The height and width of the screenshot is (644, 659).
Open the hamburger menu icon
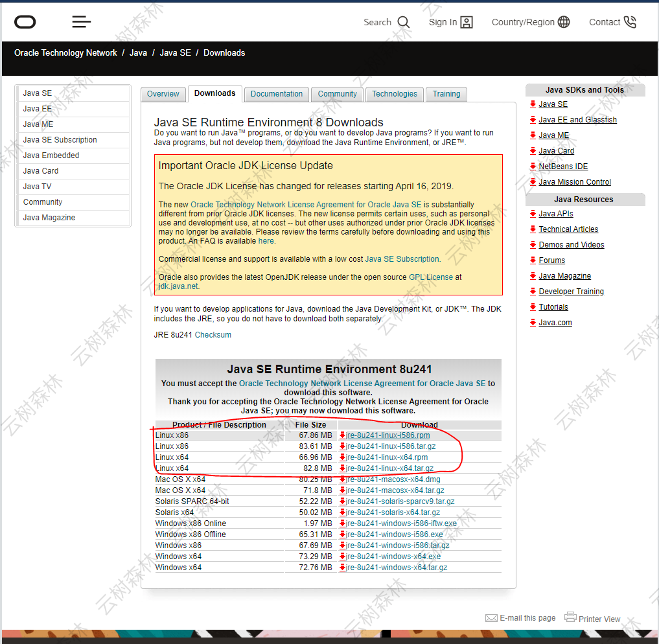81,22
